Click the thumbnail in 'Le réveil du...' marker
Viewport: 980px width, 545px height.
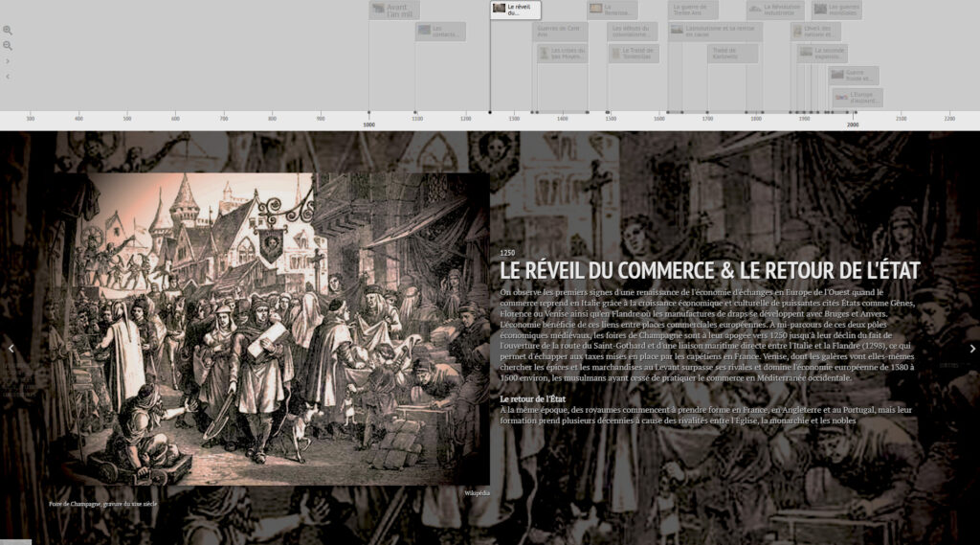tap(499, 8)
